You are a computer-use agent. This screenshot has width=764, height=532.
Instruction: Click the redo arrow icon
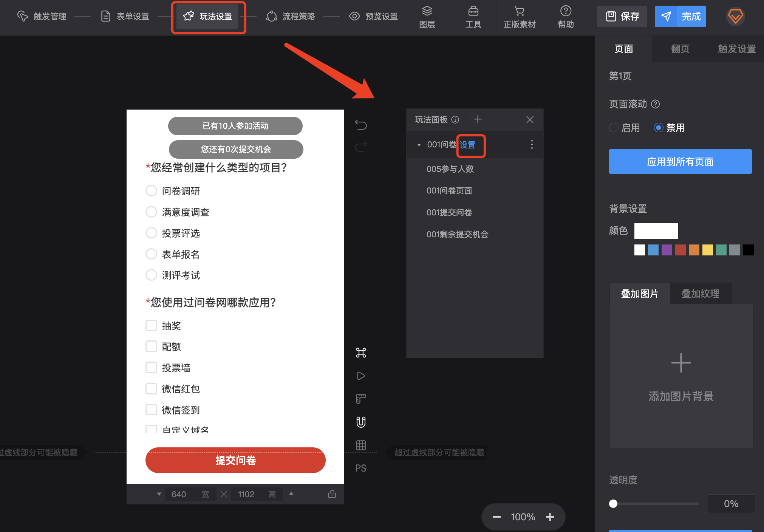tap(361, 147)
